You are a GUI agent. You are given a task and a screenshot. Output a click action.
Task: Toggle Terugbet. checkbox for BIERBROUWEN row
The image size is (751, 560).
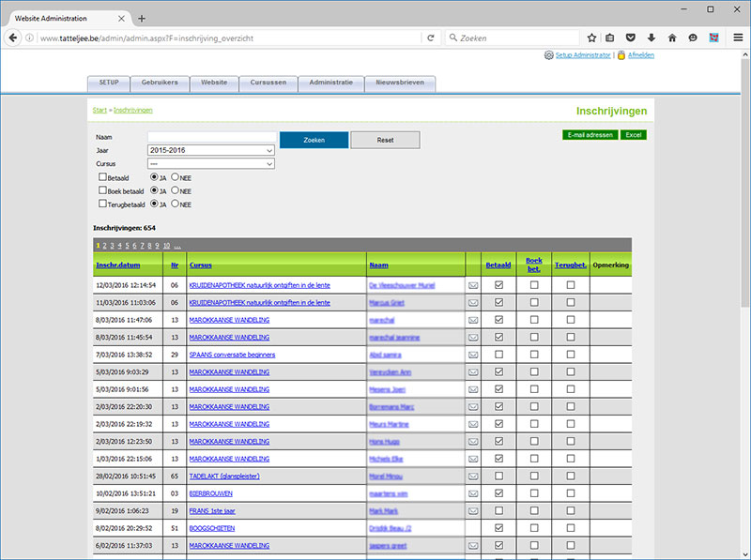coord(571,493)
